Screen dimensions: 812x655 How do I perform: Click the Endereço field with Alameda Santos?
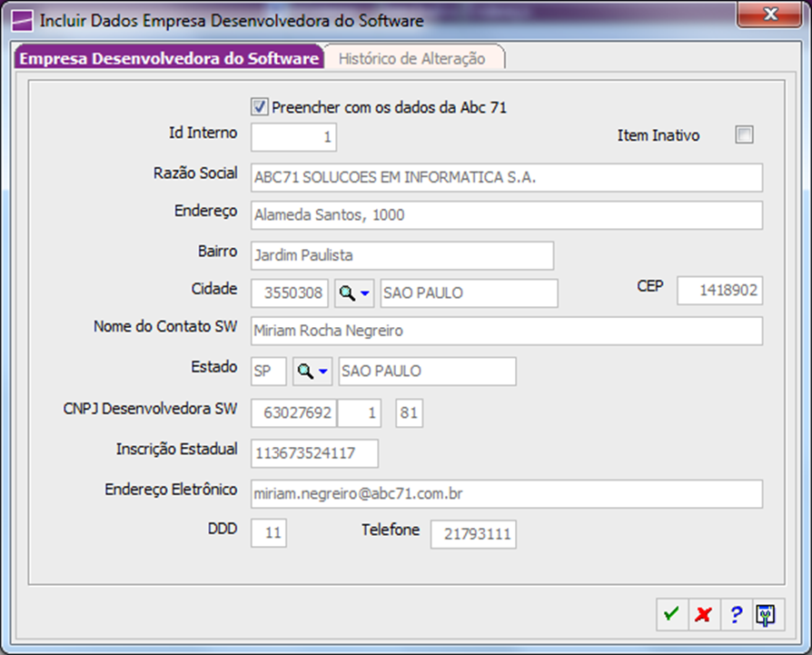tap(507, 215)
